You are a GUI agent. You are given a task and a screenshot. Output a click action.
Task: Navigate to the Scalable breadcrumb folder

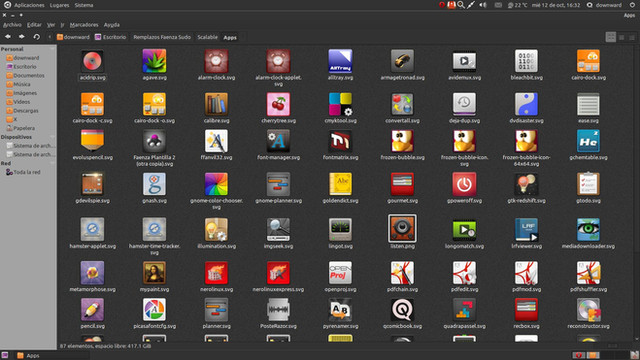click(x=207, y=37)
